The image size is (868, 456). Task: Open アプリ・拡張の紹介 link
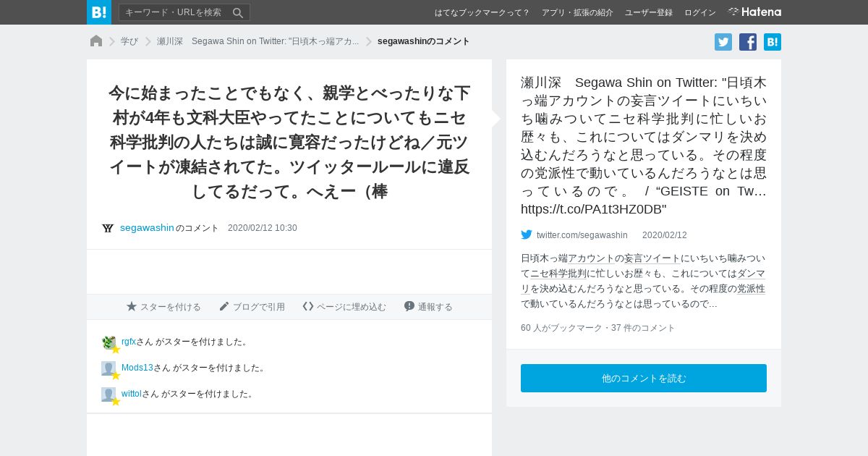coord(577,12)
